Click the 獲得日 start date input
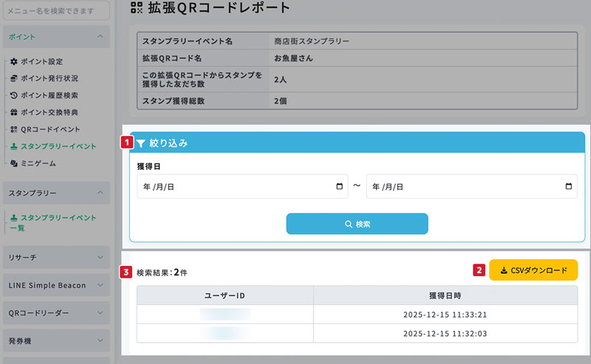 click(x=232, y=187)
